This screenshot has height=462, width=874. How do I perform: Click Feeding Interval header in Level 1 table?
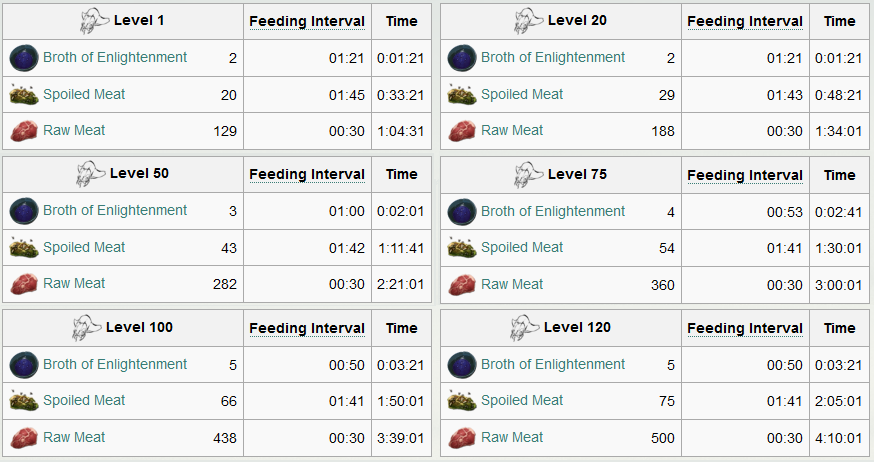pos(307,21)
